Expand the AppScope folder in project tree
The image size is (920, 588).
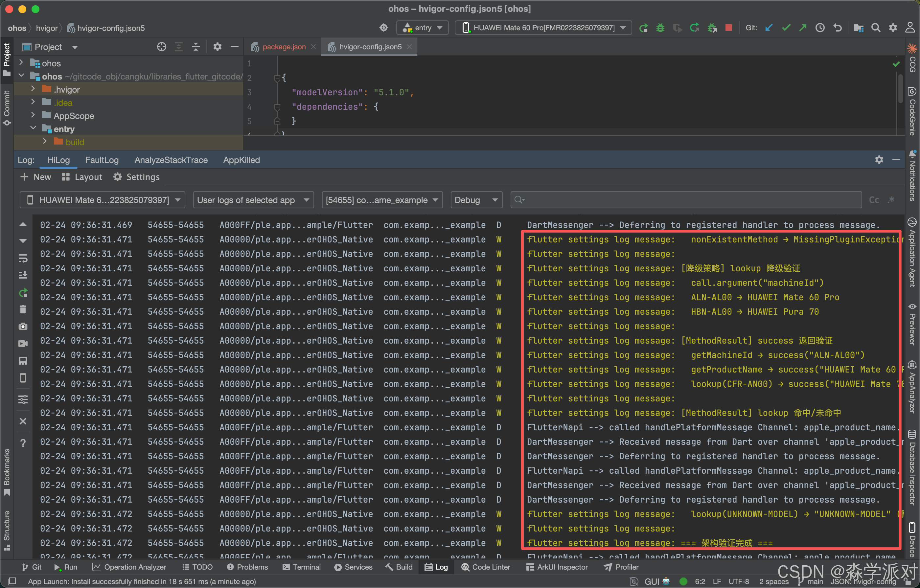click(x=33, y=115)
